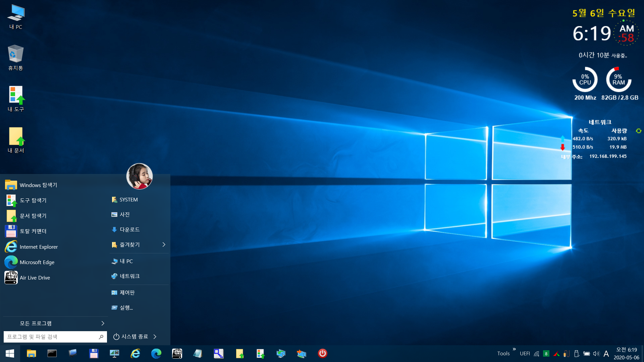Click 모든 프로그램 in Start menu
Screen dimensions: 644x362
[x=55, y=323]
